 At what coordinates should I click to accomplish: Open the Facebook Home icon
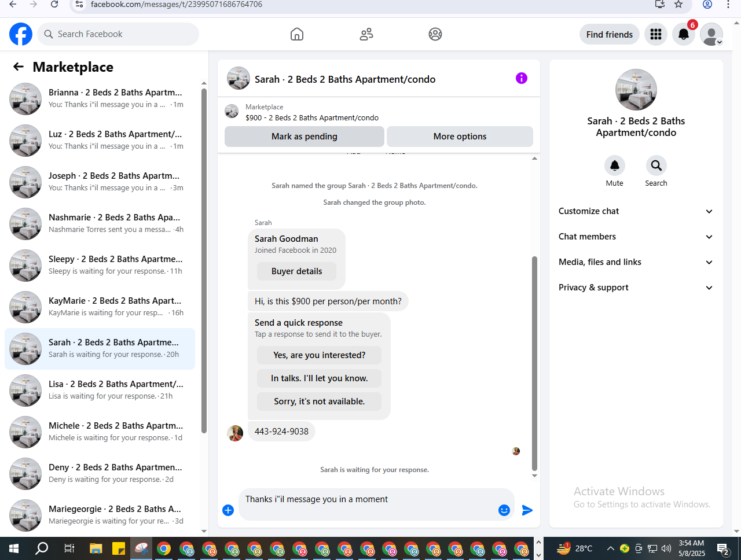click(297, 34)
